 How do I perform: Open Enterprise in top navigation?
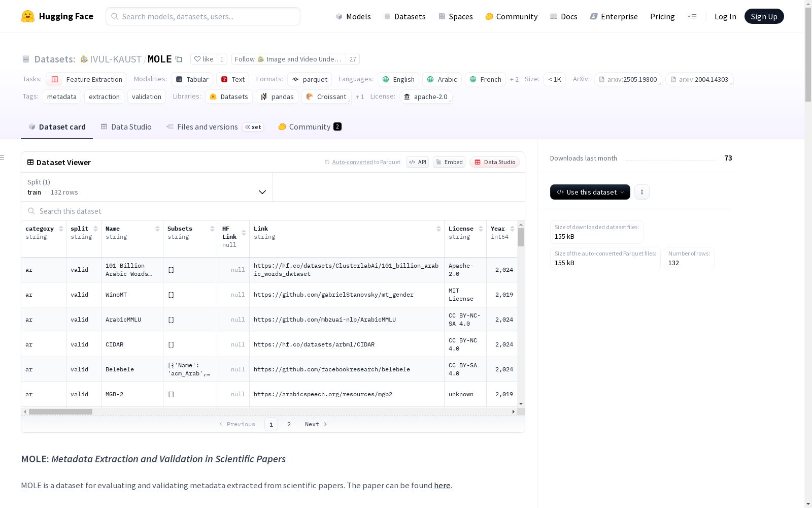(x=614, y=16)
